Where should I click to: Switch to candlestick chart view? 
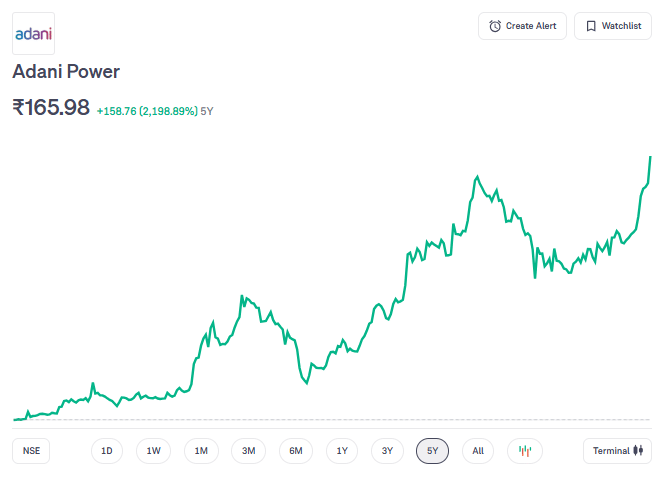524,451
